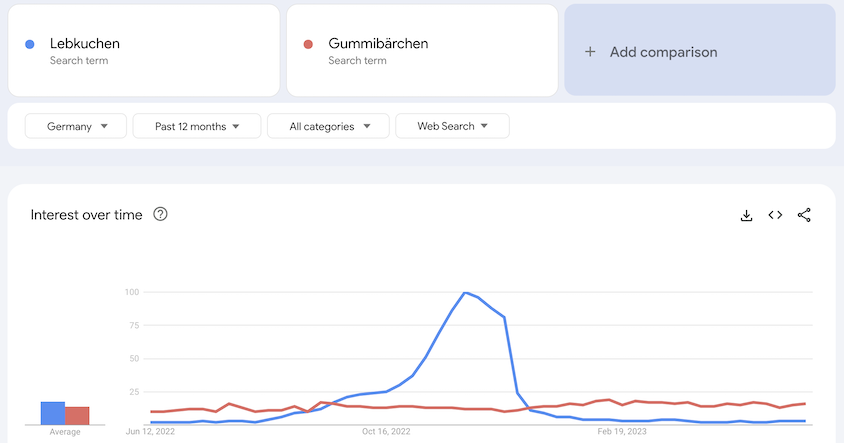The image size is (844, 443).
Task: Open the embed code icon
Action: point(775,215)
